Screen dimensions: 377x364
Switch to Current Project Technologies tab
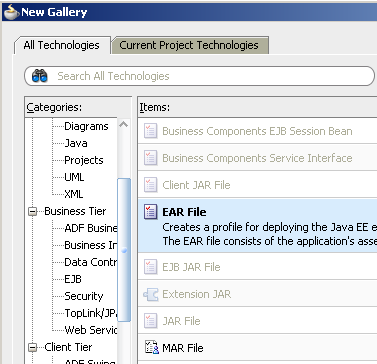189,45
